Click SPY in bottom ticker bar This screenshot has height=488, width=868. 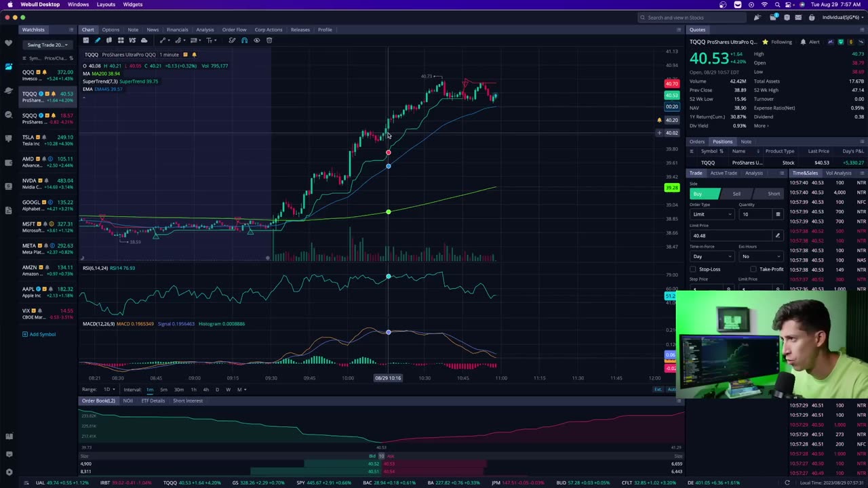323,483
